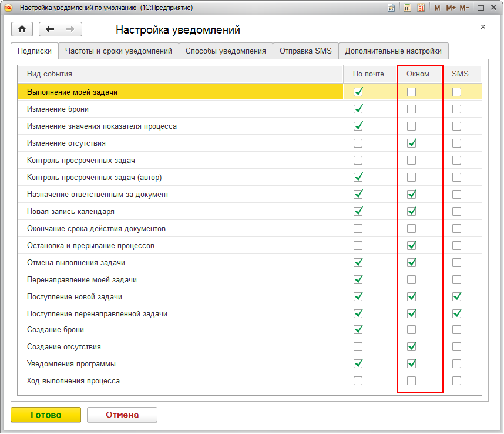Screen dimensions: 504x434
Task: Navigate back with the left arrow
Action: [x=50, y=29]
